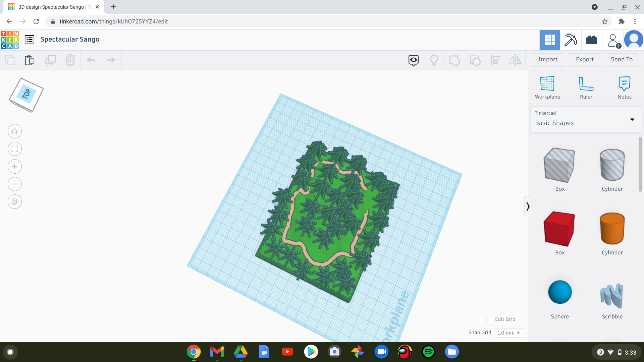Open the Snap Grid 1.0 mm dropdown
Image resolution: width=644 pixels, height=362 pixels.
(509, 333)
